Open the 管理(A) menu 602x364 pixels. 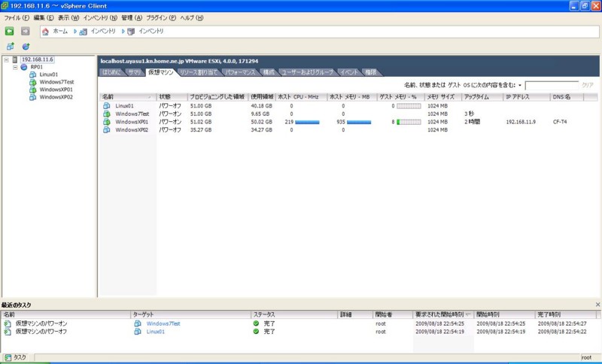tap(132, 18)
